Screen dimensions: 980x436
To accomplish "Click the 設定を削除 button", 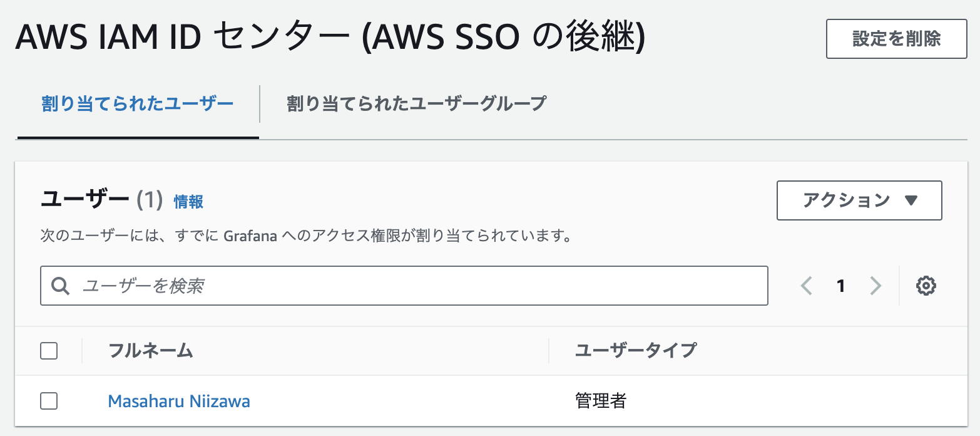I will (x=896, y=39).
